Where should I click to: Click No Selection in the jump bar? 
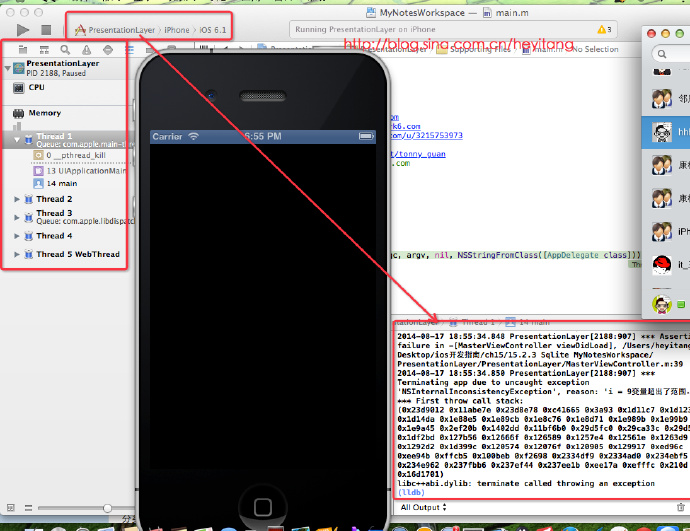[595, 49]
